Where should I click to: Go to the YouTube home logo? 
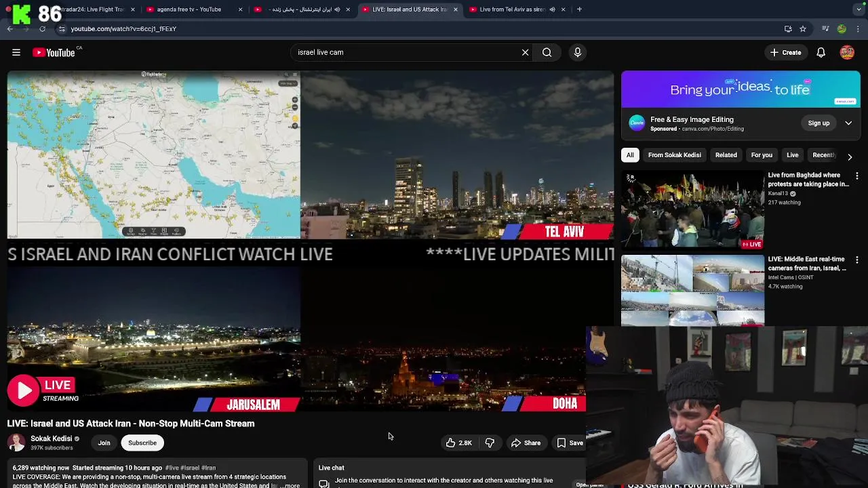[54, 52]
